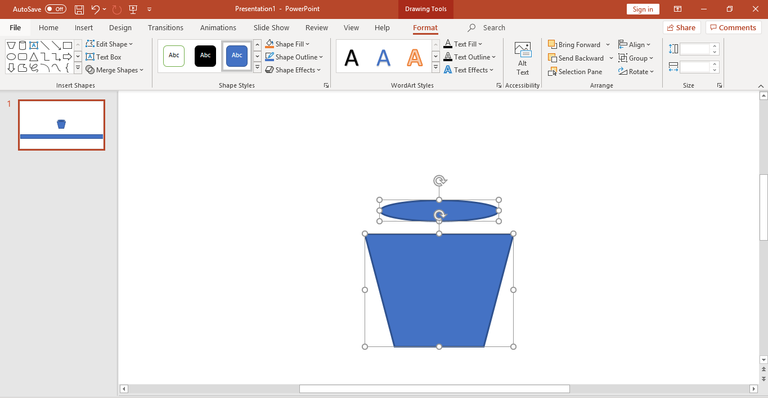This screenshot has height=398, width=768.
Task: Click the shape height input field
Action: click(695, 49)
